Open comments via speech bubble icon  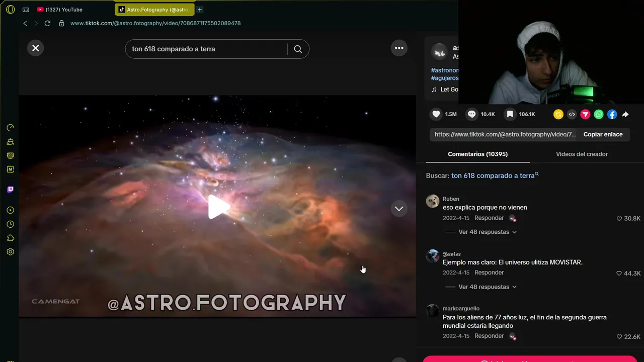[x=471, y=114]
